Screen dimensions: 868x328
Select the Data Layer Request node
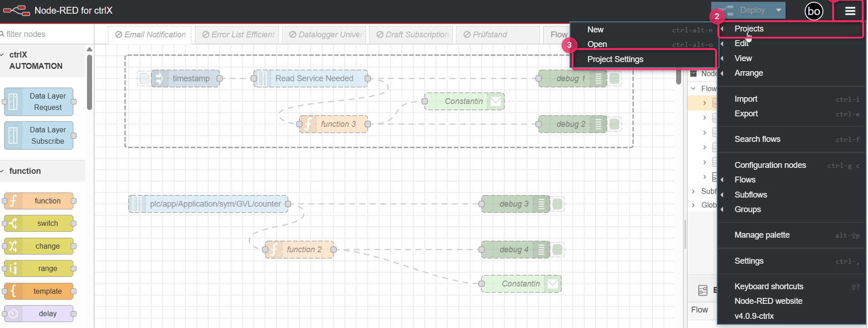(39, 102)
